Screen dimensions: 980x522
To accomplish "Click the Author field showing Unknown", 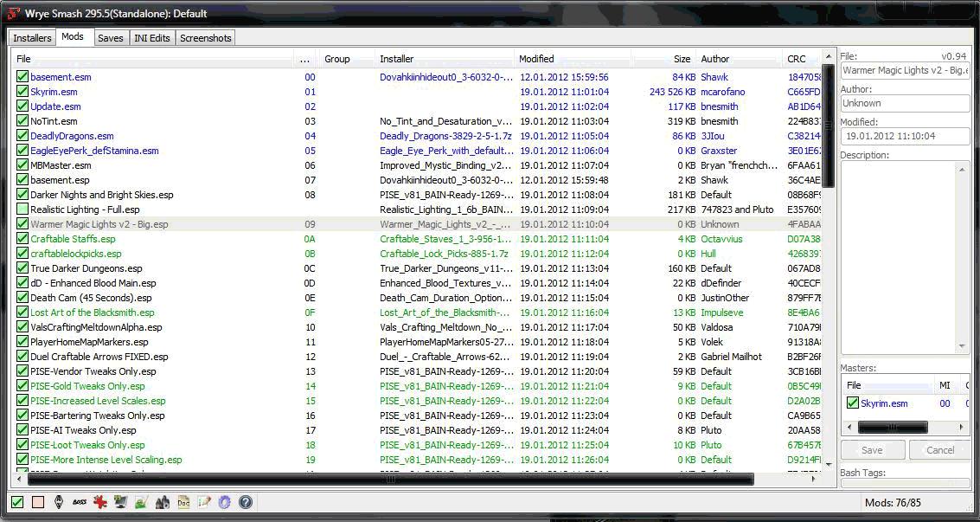I will pyautogui.click(x=905, y=103).
